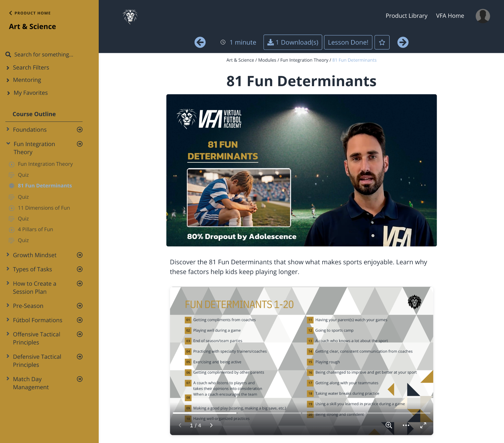Click the search magnifier icon in sidebar
This screenshot has width=504, height=443.
[8, 54]
